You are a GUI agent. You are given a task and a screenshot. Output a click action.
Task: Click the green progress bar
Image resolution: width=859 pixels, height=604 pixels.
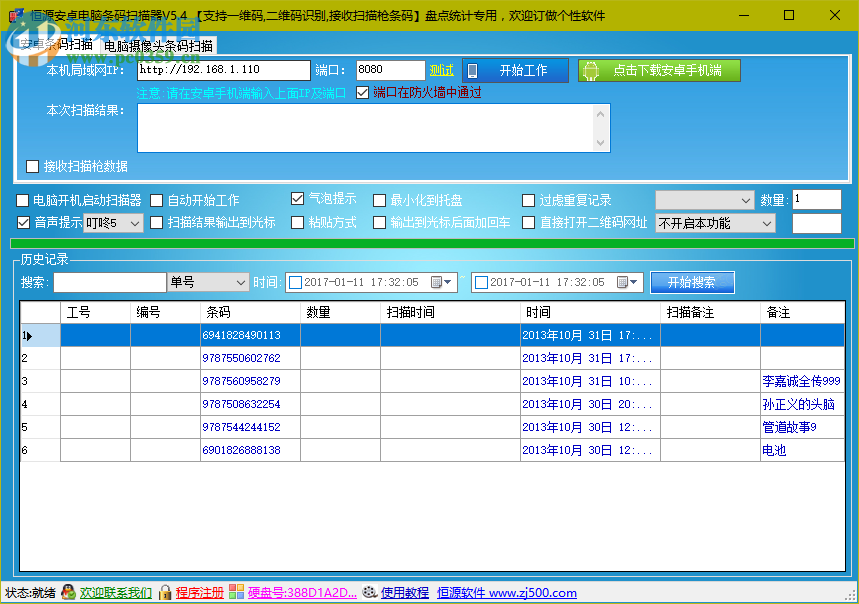(x=432, y=244)
